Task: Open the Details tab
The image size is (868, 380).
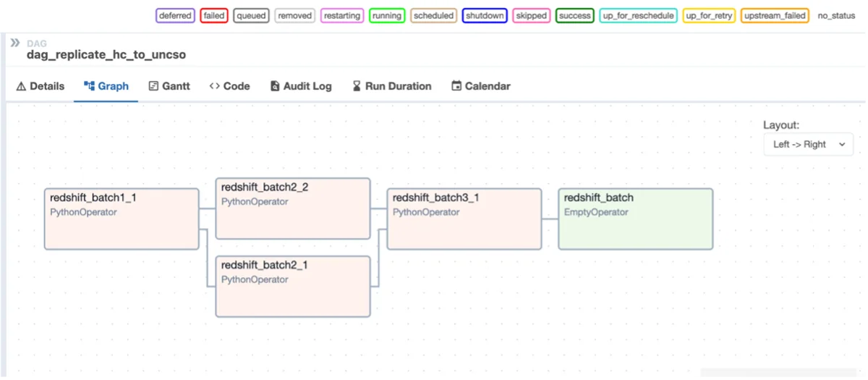Action: [41, 86]
